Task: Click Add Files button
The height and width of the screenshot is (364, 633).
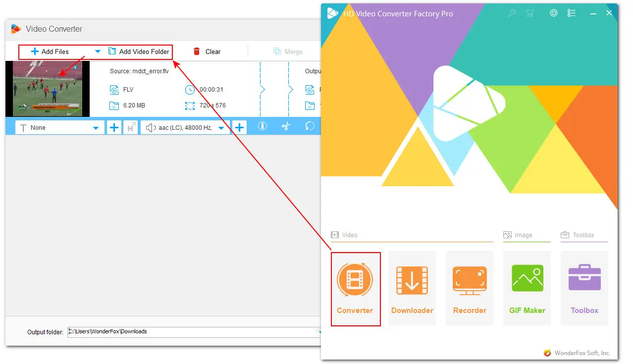Action: pyautogui.click(x=50, y=52)
